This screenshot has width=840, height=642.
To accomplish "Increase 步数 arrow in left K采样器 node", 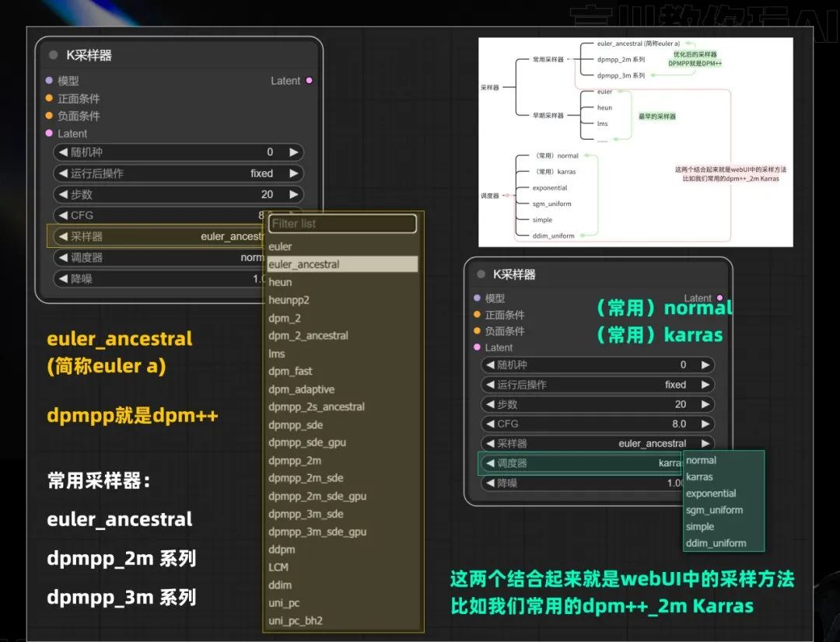I will pos(293,194).
